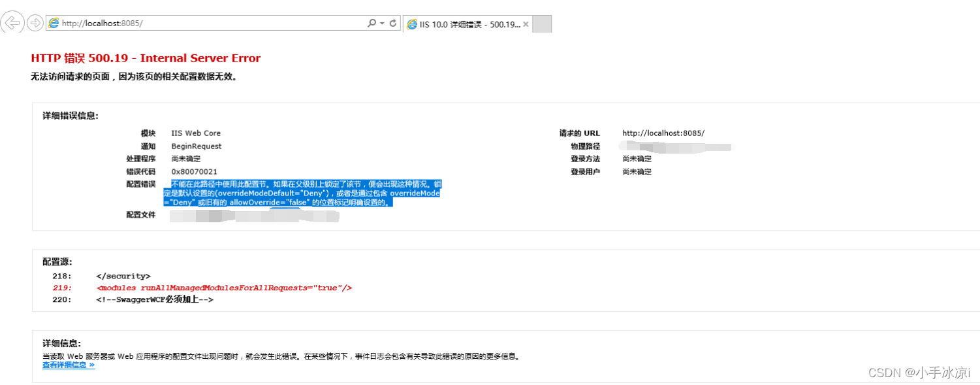The height and width of the screenshot is (385, 980).
Task: Click the 配置源 section title
Action: point(57,262)
